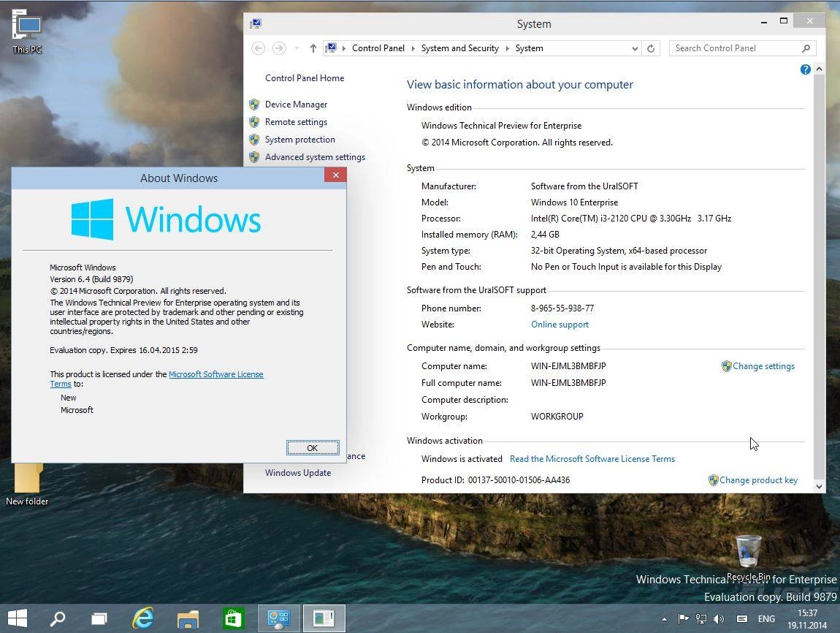The height and width of the screenshot is (633, 840).
Task: Click 'Version 6.4 (Build 9879)' text
Action: click(91, 279)
